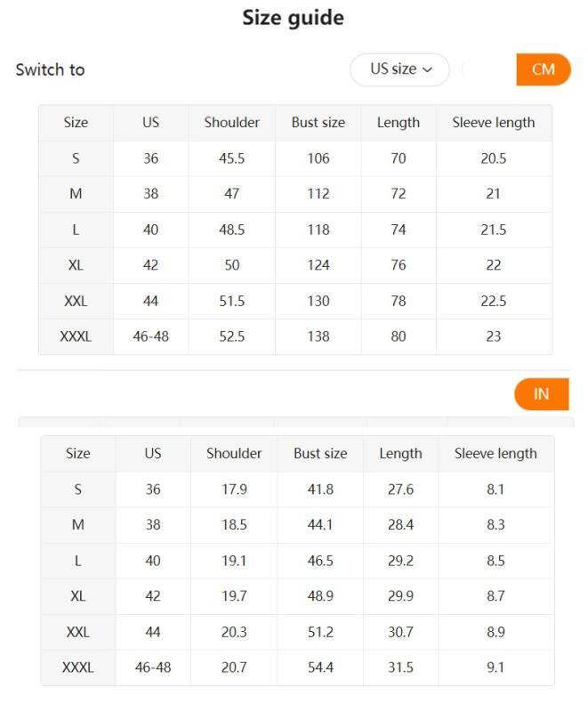Open the US size dropdown
The image size is (588, 712).
(399, 69)
